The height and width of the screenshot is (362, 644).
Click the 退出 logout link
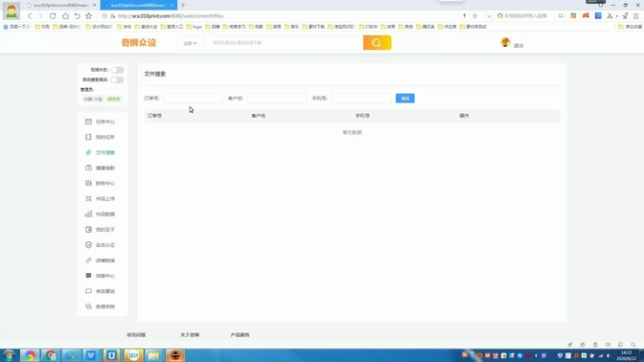pyautogui.click(x=518, y=46)
